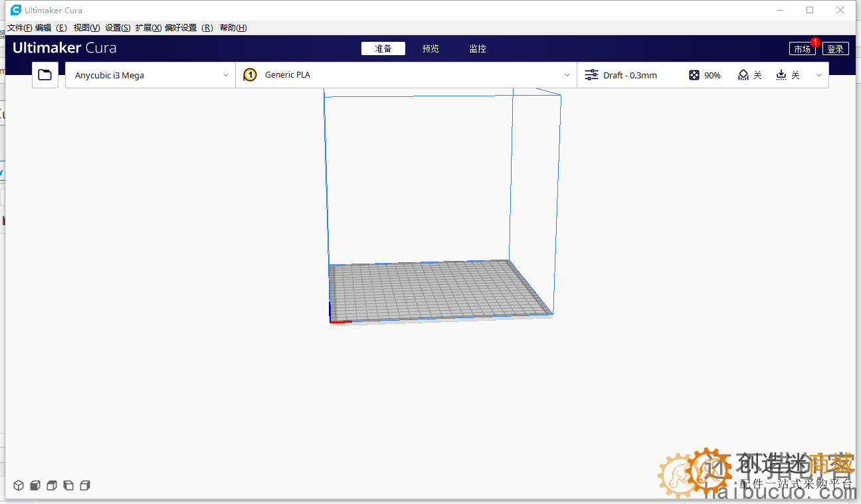Viewport: 861px width, 504px height.
Task: Select the 3D perspective view cube
Action: pos(19,485)
